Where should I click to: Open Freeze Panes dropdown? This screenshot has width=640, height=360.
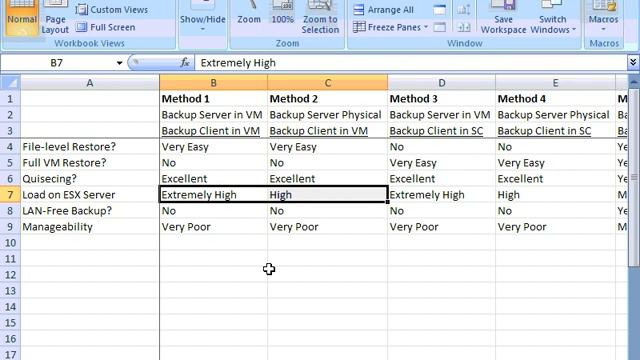pyautogui.click(x=391, y=27)
